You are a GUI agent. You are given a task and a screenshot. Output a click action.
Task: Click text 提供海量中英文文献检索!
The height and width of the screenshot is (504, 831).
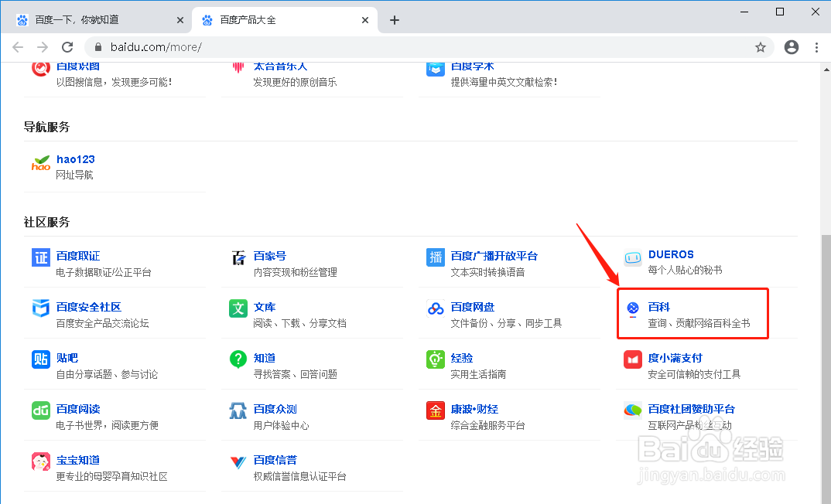point(504,82)
